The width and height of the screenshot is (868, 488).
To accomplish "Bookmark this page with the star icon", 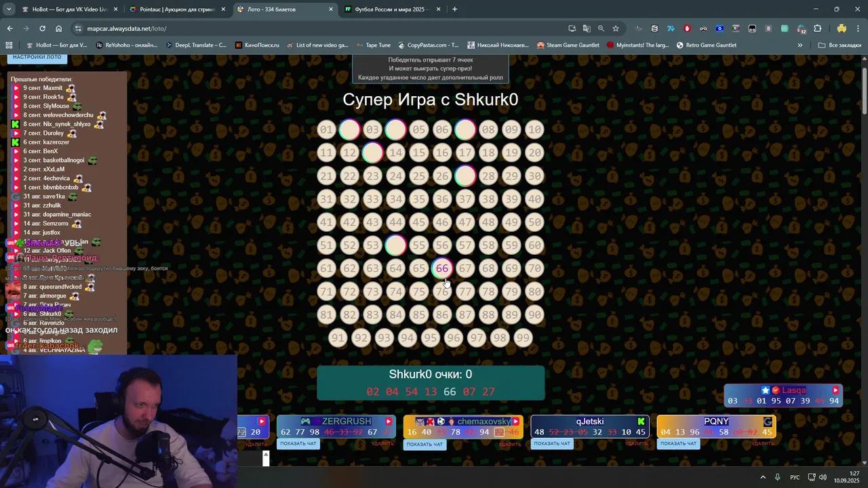I will click(x=616, y=28).
